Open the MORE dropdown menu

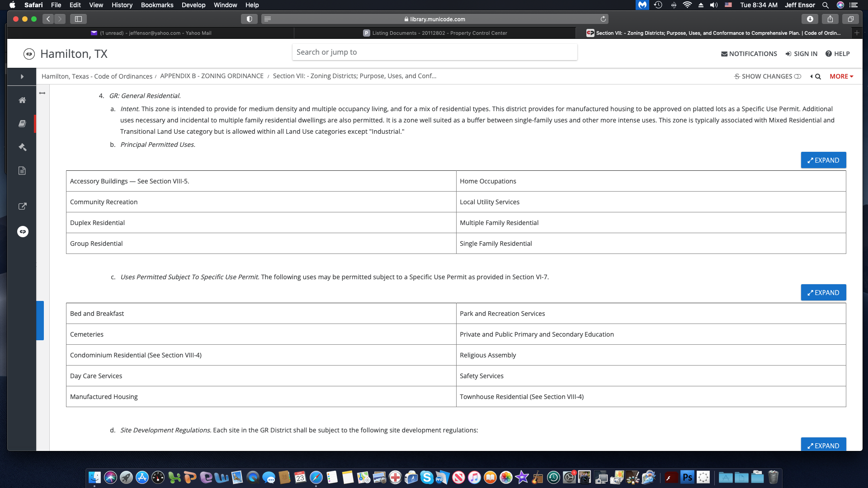[x=841, y=76]
